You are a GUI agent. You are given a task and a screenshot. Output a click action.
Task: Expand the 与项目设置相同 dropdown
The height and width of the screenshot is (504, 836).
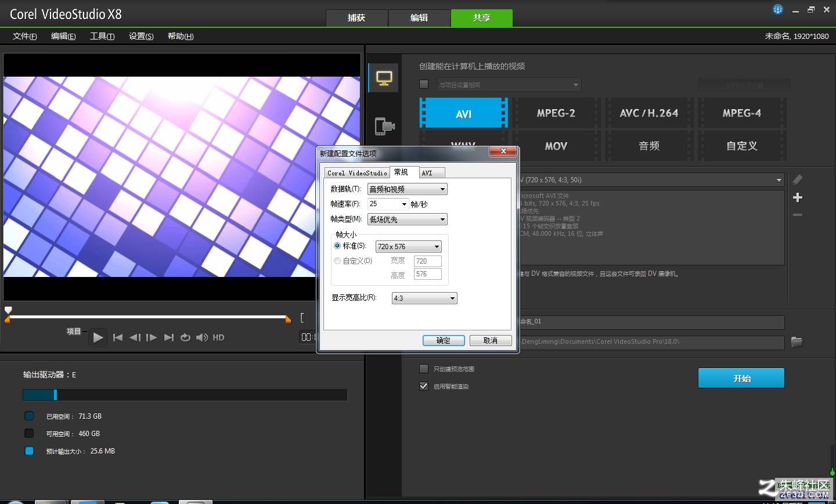click(x=508, y=85)
